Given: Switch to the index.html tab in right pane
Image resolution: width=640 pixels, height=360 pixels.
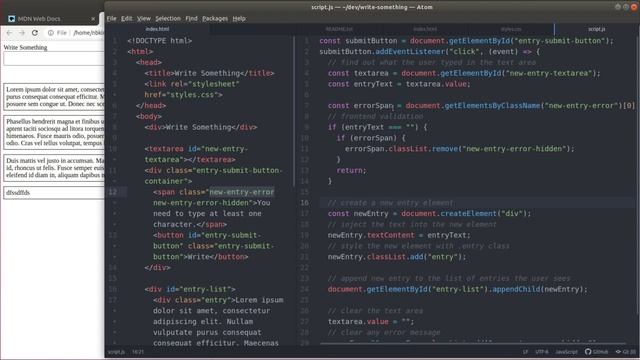Looking at the screenshot, I should tap(425, 29).
